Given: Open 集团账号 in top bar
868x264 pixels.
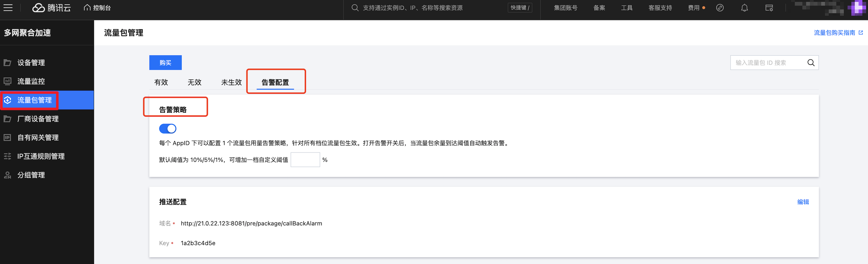Looking at the screenshot, I should pos(565,8).
